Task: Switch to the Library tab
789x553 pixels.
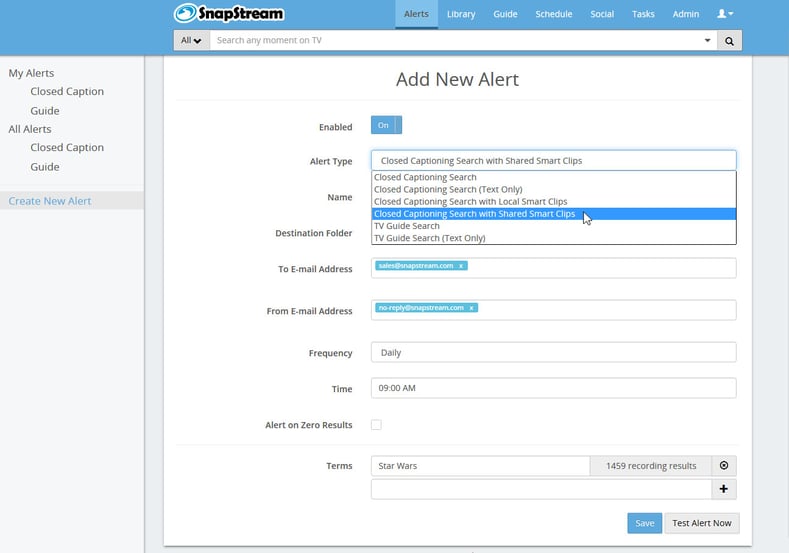Action: (x=461, y=14)
